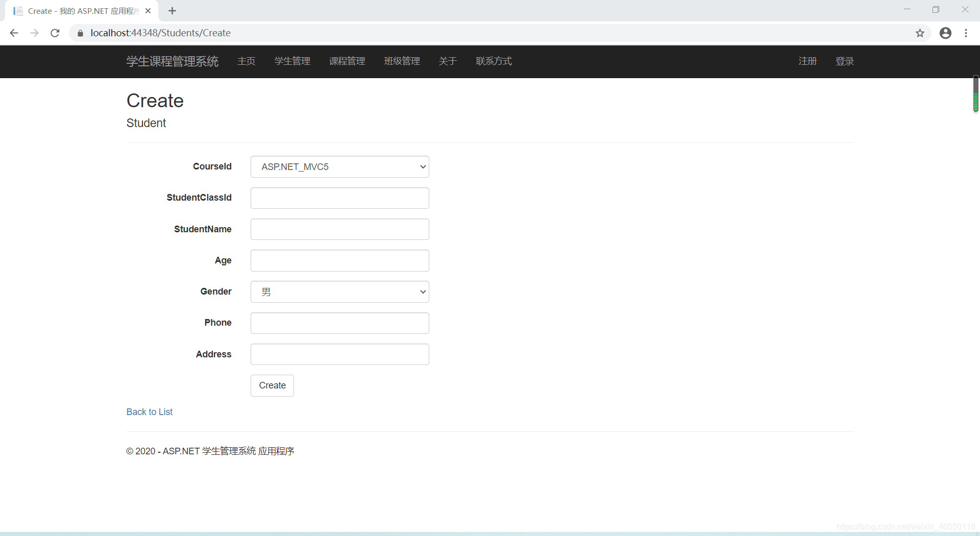
Task: Open the Chrome three-dot menu
Action: click(x=966, y=33)
